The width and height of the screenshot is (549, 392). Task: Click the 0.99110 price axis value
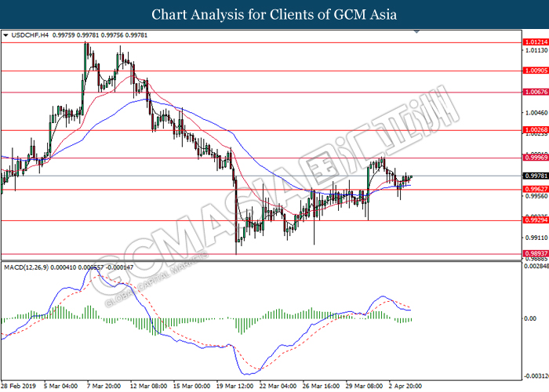point(536,238)
